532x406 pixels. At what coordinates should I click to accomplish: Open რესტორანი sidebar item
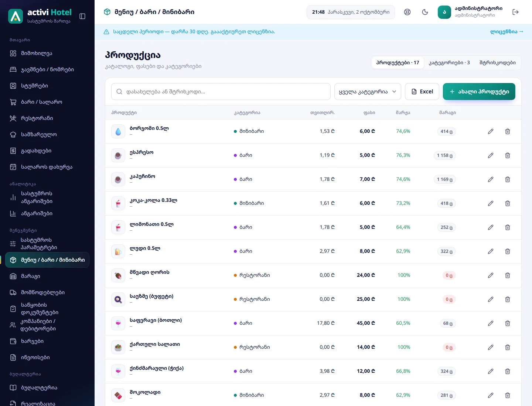coord(47,118)
